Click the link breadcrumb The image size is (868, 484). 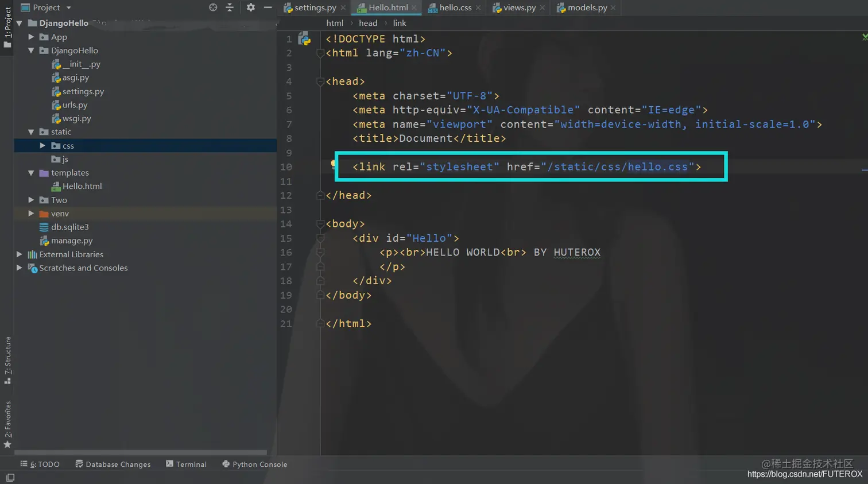pyautogui.click(x=400, y=23)
